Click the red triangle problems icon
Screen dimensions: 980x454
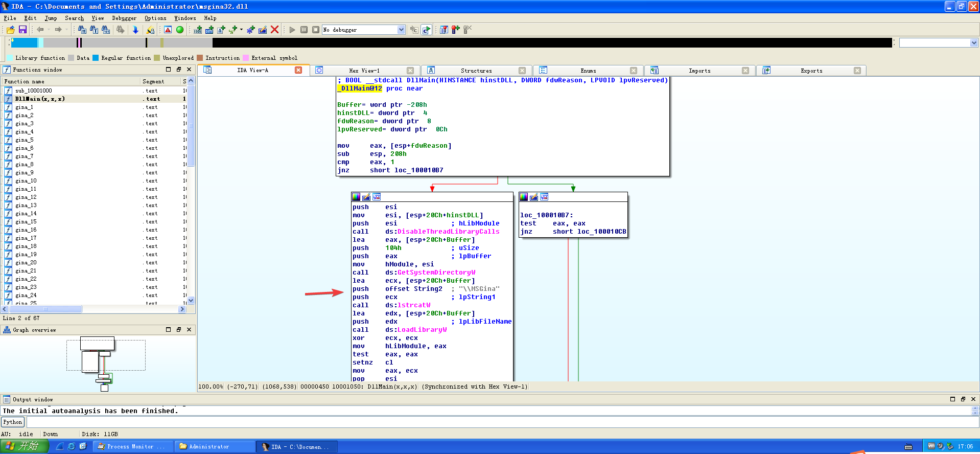point(168,30)
